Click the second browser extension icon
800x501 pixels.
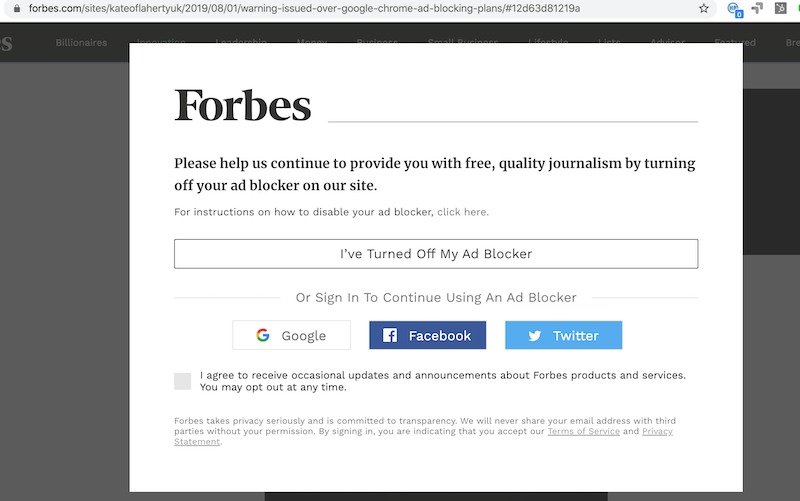(757, 8)
